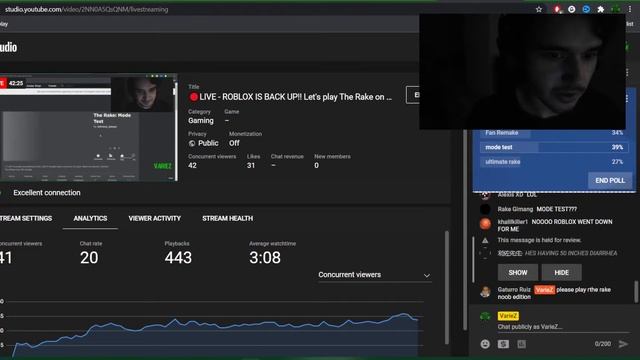Click the red LIVE indicator dot
This screenshot has height=360, width=640.
(193, 97)
